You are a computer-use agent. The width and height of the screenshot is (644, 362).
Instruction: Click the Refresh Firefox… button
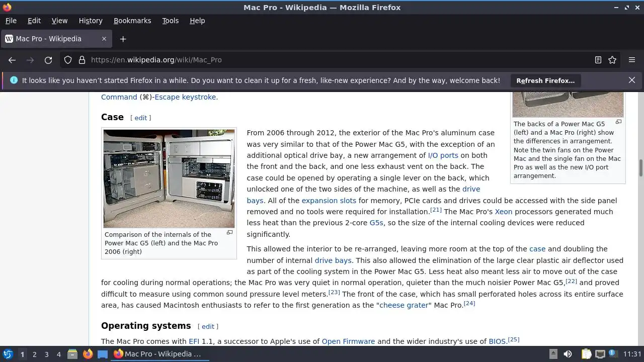545,80
